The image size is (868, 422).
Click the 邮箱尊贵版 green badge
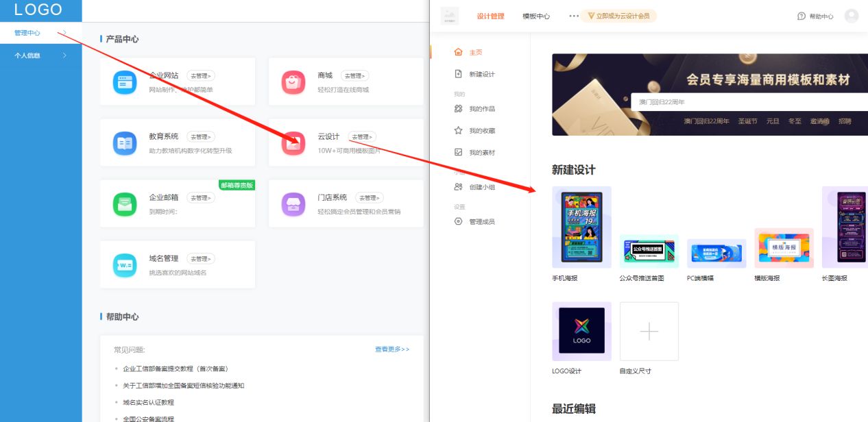[237, 185]
